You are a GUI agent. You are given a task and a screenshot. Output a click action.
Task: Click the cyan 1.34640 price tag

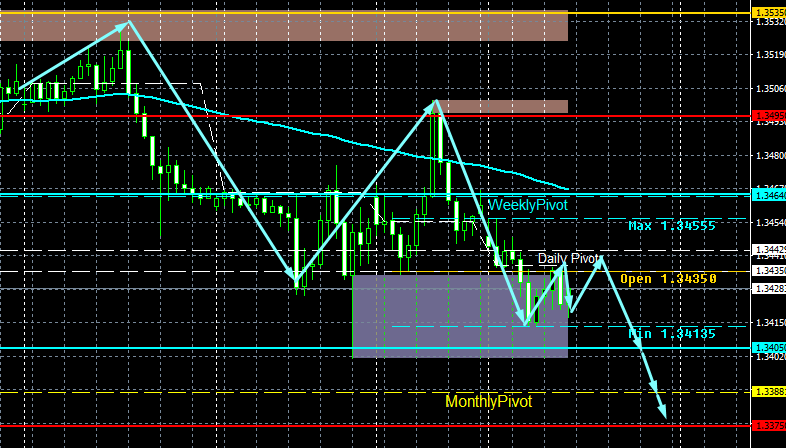tap(769, 195)
